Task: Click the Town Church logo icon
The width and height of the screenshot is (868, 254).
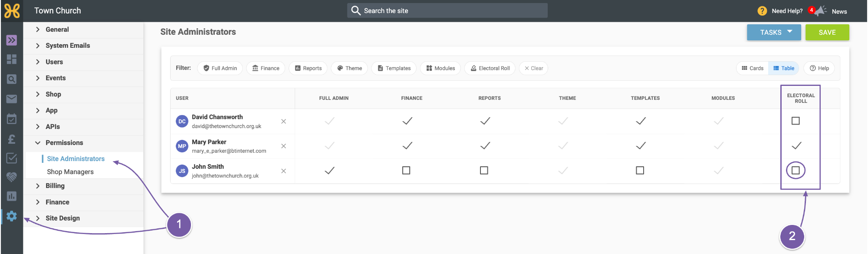Action: [x=12, y=11]
